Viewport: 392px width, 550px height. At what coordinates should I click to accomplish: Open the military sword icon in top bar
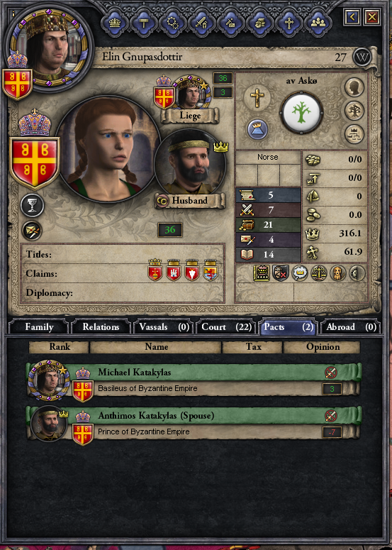(x=201, y=23)
